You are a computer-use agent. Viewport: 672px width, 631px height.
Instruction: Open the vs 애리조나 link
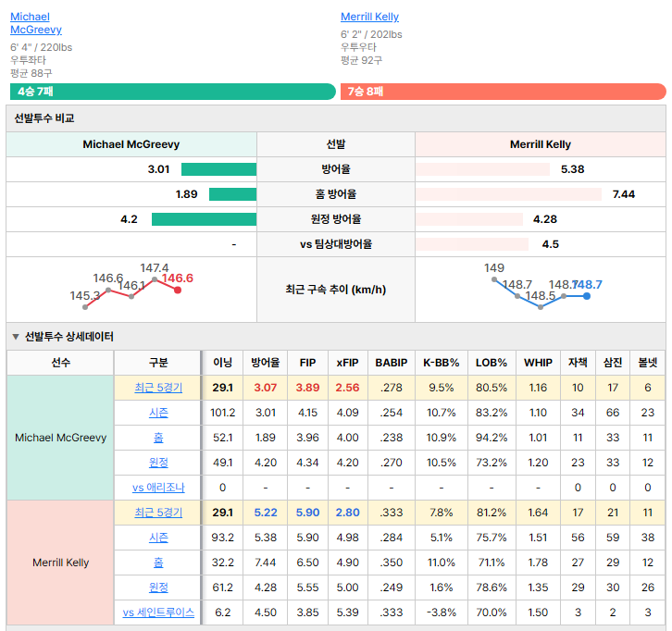pyautogui.click(x=158, y=488)
